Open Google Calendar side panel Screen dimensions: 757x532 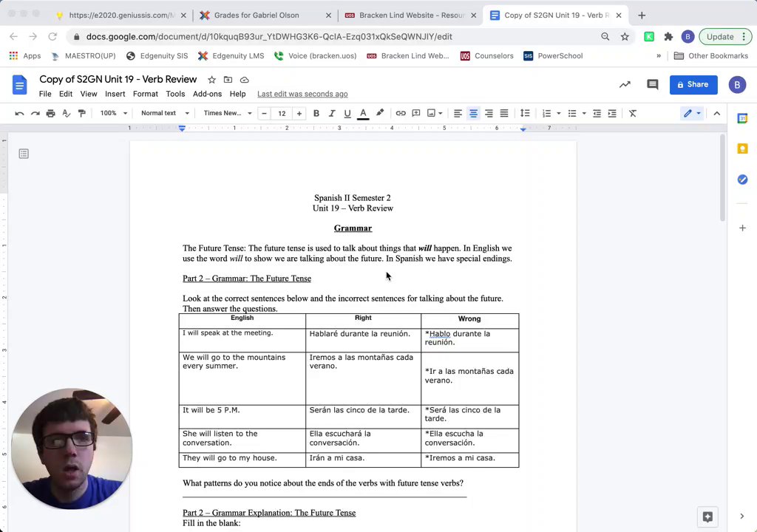point(742,118)
